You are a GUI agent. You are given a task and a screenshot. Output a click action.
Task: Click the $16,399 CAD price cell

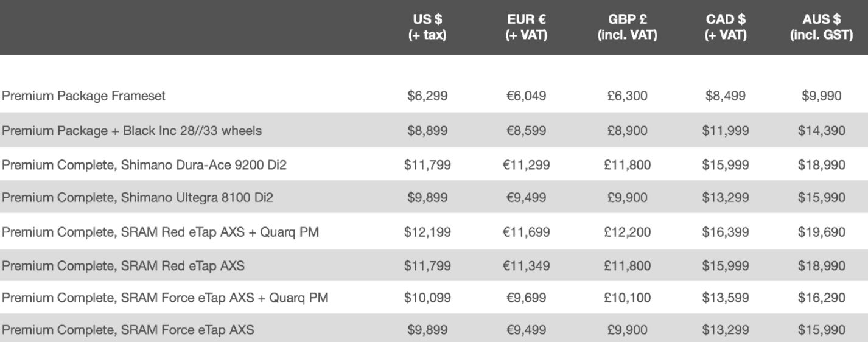[726, 232]
